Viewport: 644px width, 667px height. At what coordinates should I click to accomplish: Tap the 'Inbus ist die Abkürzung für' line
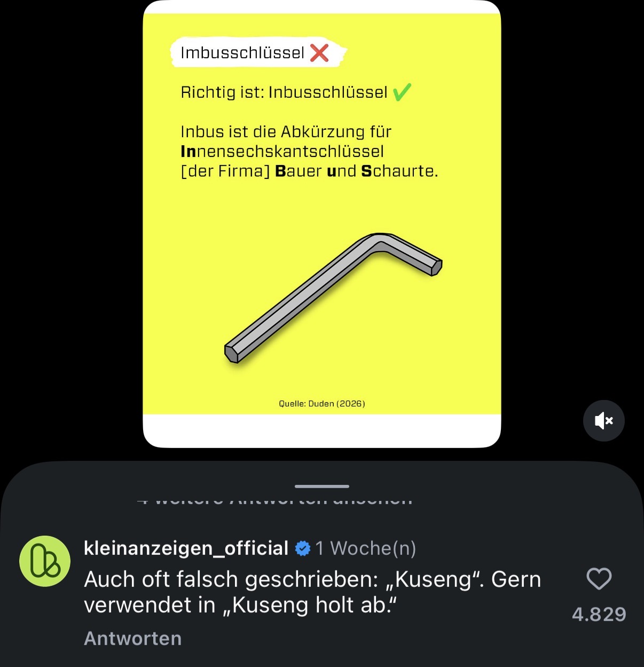[x=286, y=132]
